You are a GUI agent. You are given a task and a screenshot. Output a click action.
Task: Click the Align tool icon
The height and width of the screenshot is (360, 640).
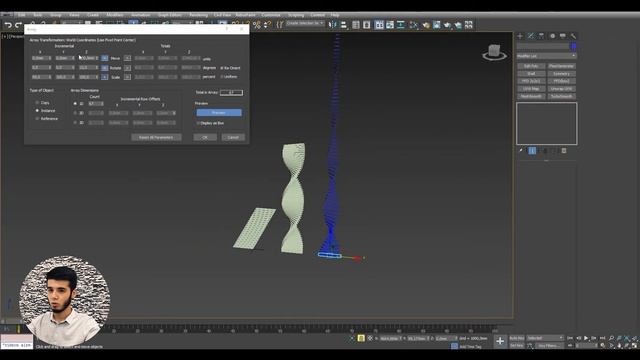tap(344, 25)
